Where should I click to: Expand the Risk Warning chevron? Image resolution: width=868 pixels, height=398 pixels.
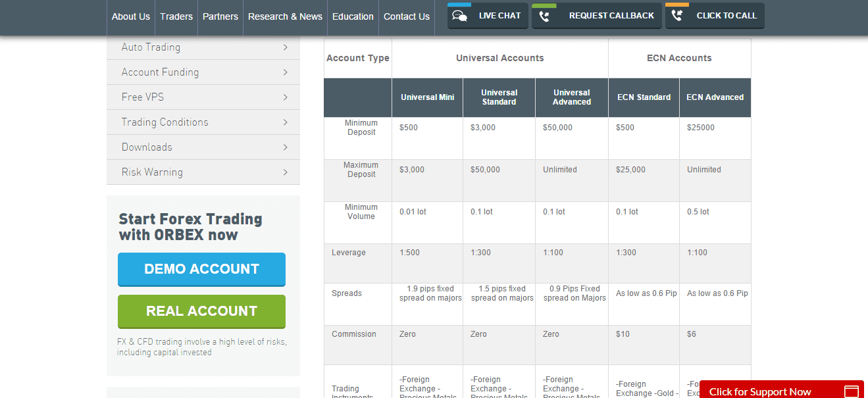pyautogui.click(x=285, y=172)
